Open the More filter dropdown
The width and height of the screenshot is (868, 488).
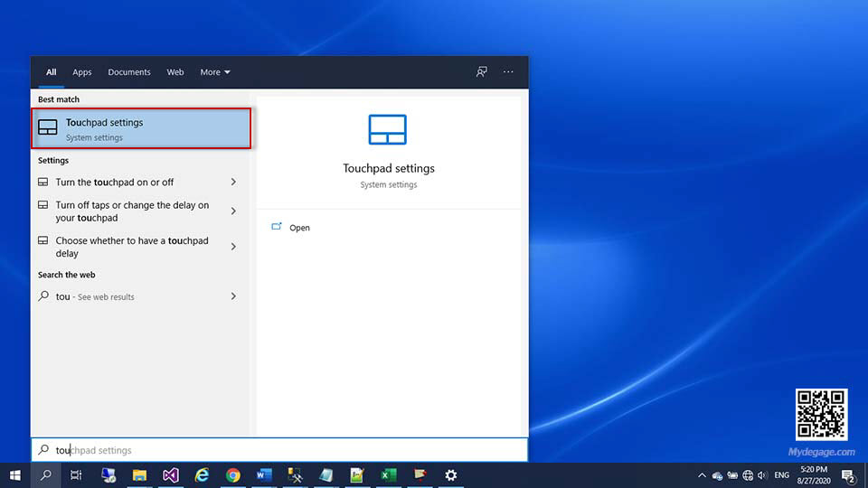tap(215, 72)
